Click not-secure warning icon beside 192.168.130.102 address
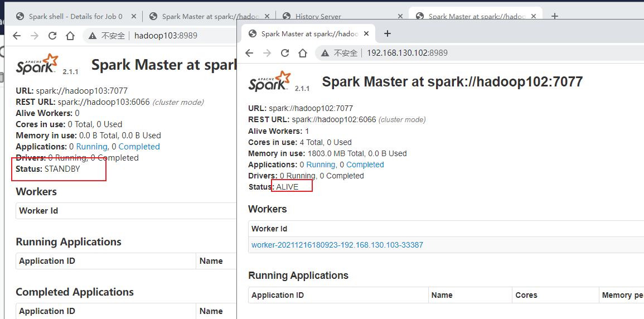 coord(325,53)
